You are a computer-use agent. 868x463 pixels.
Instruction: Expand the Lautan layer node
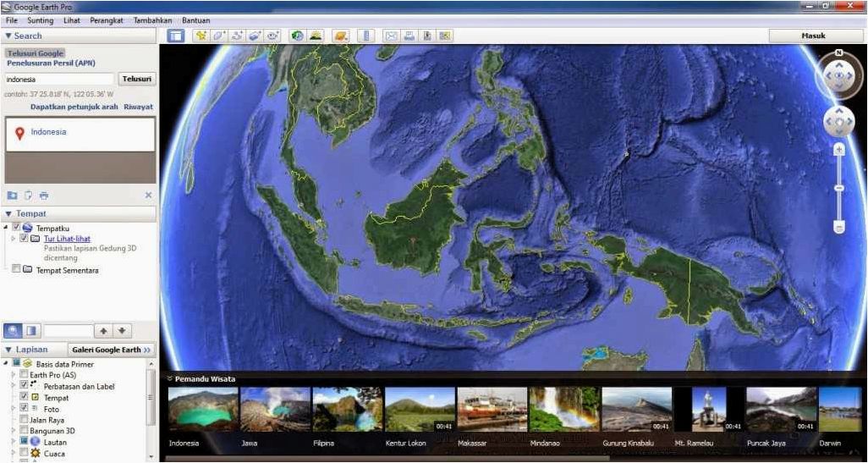(x=14, y=441)
